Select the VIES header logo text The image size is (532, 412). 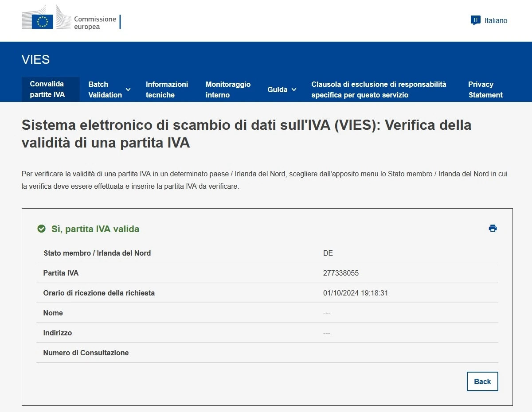coord(35,59)
